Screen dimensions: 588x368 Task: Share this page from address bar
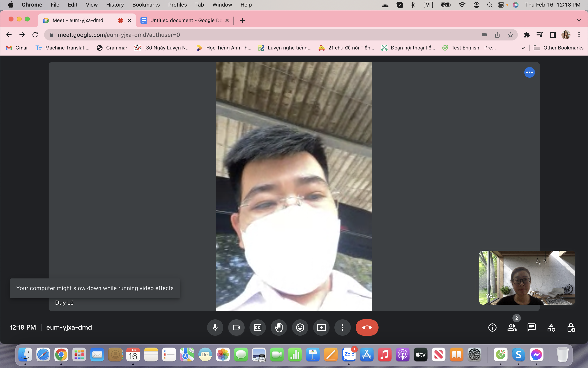pyautogui.click(x=497, y=35)
